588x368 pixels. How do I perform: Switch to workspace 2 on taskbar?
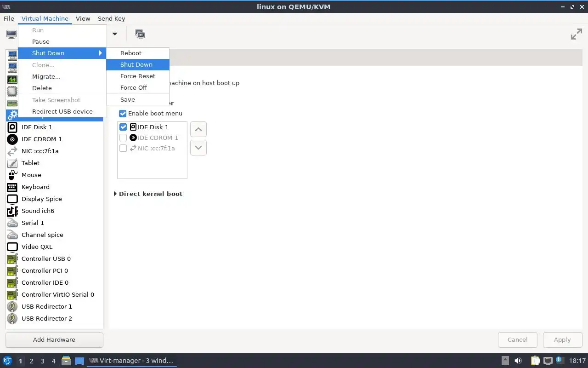31,361
